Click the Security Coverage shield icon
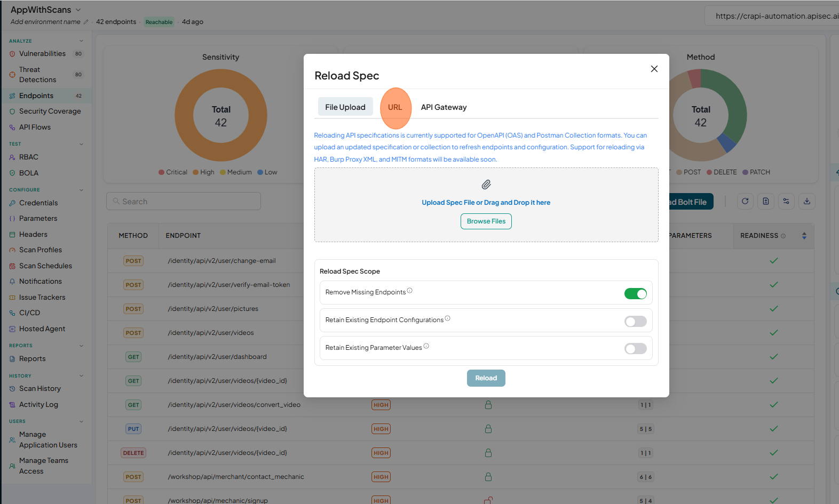The width and height of the screenshot is (839, 504). (12, 111)
